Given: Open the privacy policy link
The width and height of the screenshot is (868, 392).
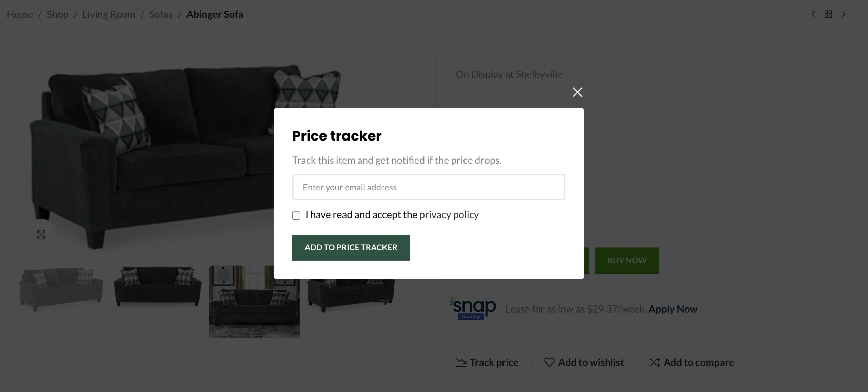Looking at the screenshot, I should pos(449,214).
